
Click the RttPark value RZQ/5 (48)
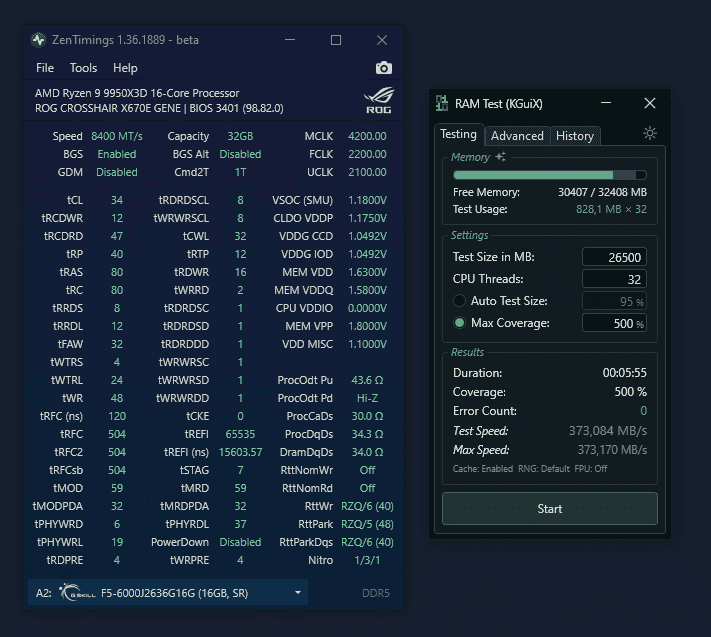click(367, 524)
